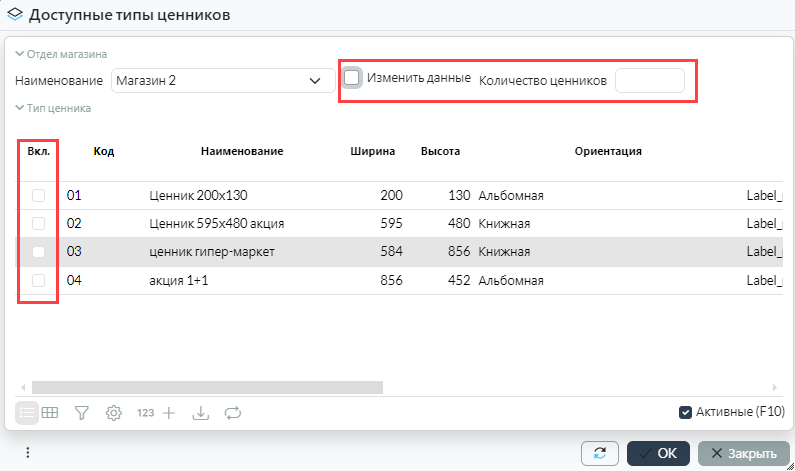Sort by the Ориентация column header
The width and height of the screenshot is (795, 471).
(607, 151)
